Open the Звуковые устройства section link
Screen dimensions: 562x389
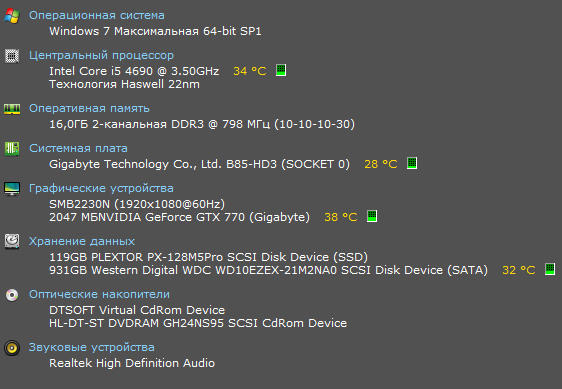click(92, 347)
